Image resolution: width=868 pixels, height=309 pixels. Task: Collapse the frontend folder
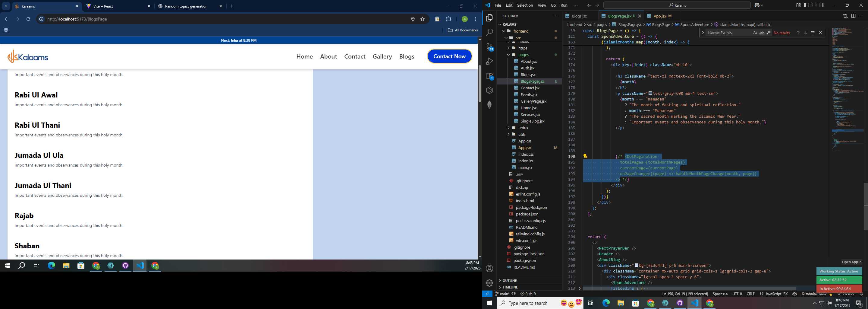pyautogui.click(x=504, y=31)
